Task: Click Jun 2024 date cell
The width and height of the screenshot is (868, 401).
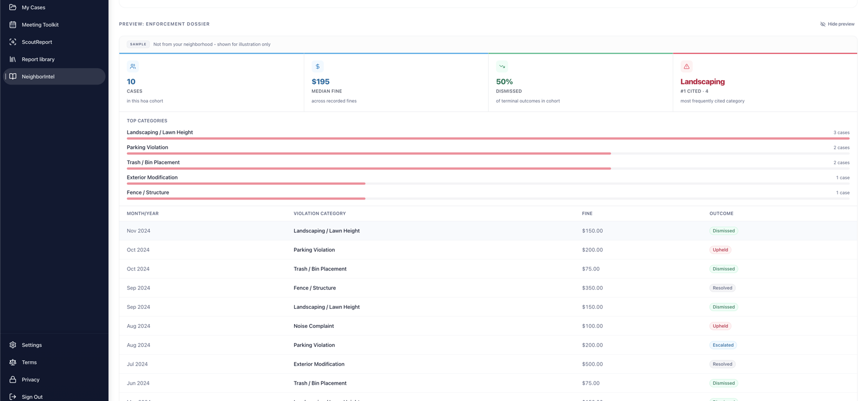Action: pos(138,383)
